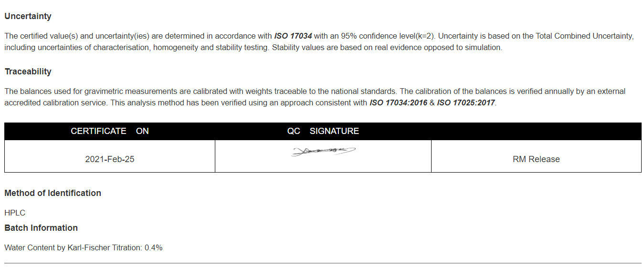
Task: Click the CERTIFICATE ON column header
Action: point(110,131)
